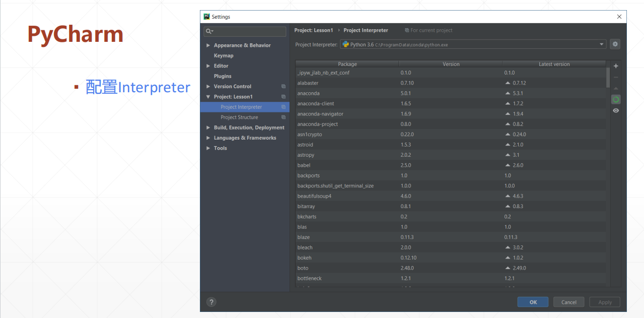Expand the Editor section
This screenshot has width=644, height=318.
[208, 66]
